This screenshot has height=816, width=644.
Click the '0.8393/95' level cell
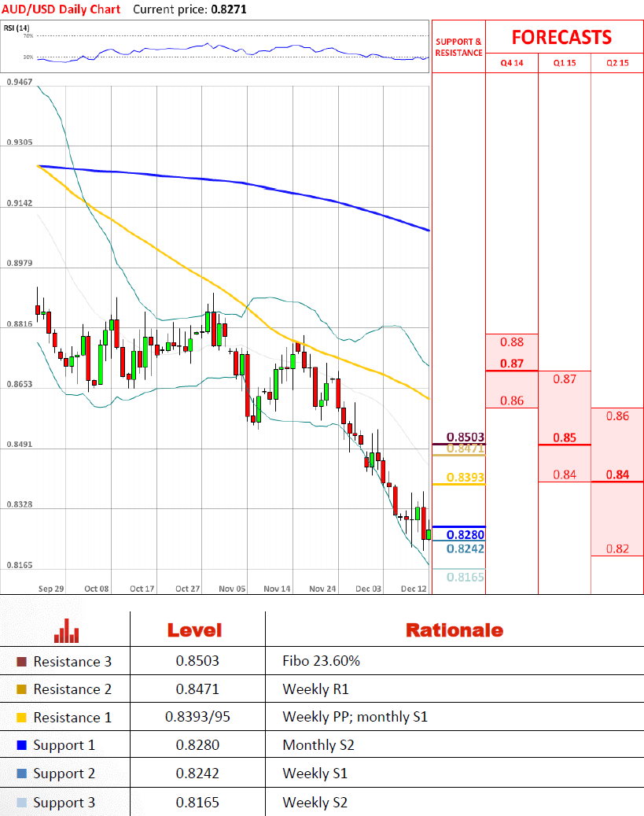[197, 717]
